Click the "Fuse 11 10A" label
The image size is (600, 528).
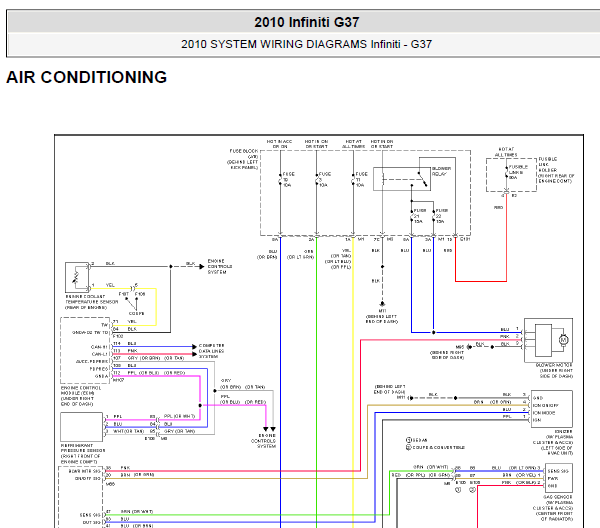tap(361, 179)
